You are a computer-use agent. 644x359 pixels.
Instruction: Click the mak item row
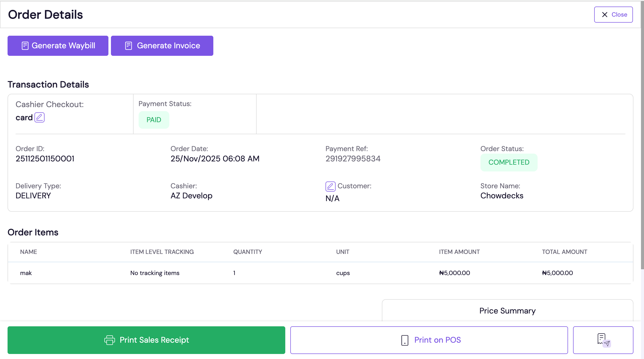(26, 273)
